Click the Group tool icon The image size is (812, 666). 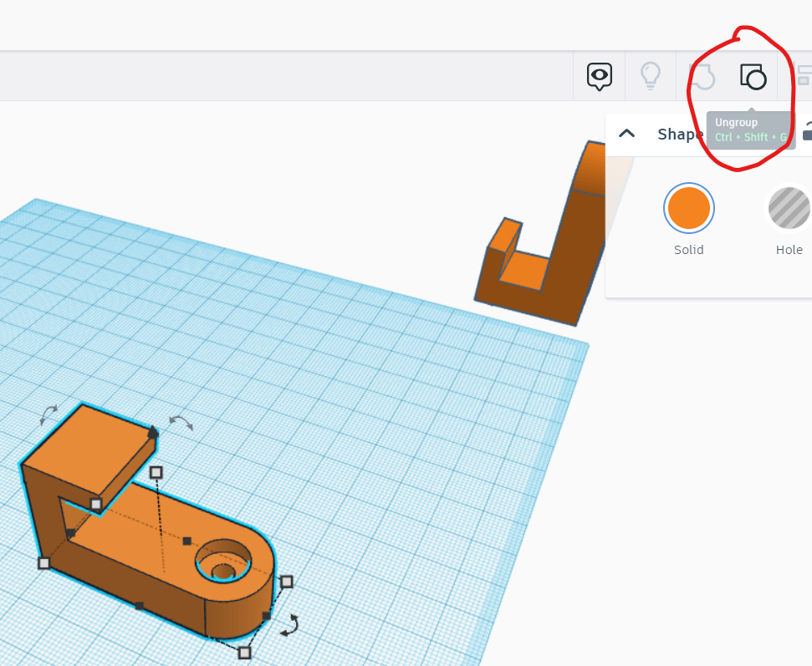(x=702, y=76)
